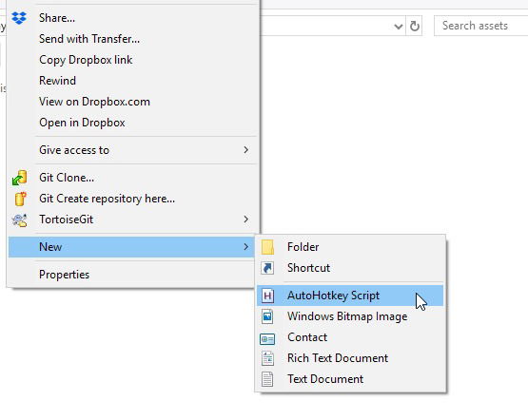Viewport: 528px width, 420px height.
Task: Click the Git Clone icon
Action: (19, 178)
